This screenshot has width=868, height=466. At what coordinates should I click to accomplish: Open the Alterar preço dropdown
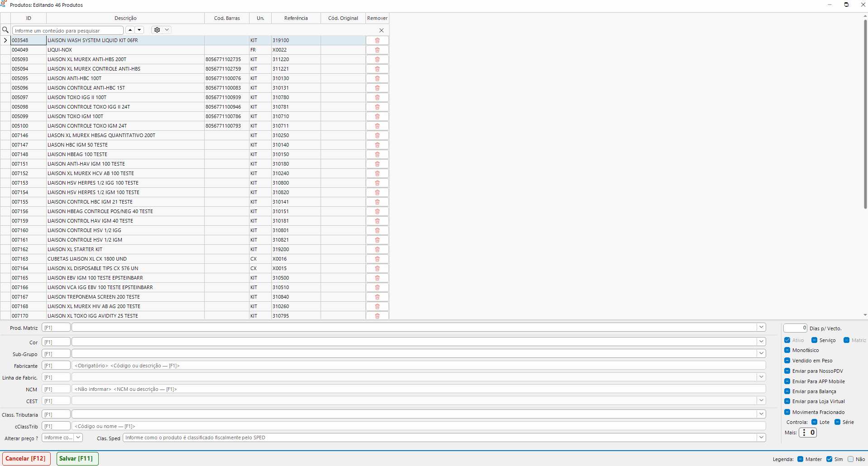tap(78, 437)
